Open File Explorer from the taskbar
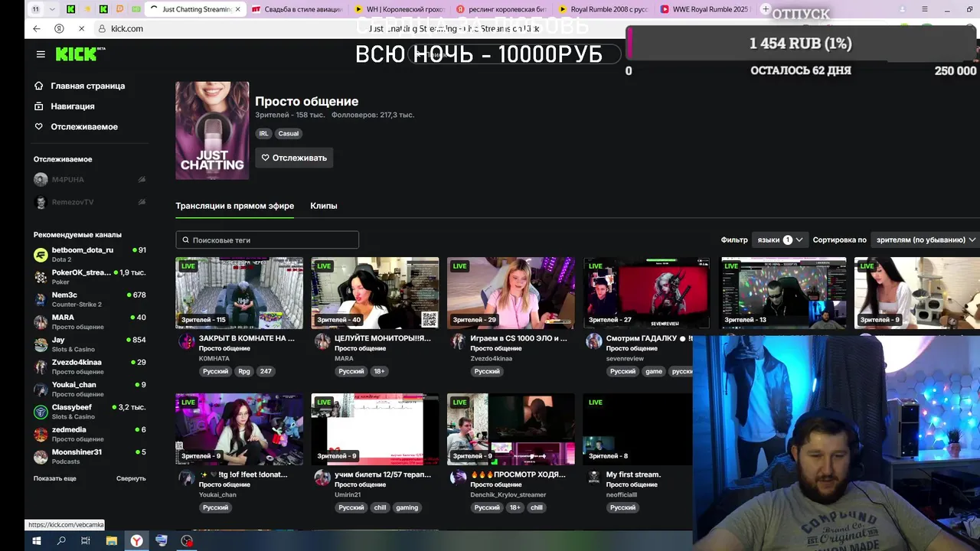 pos(112,541)
